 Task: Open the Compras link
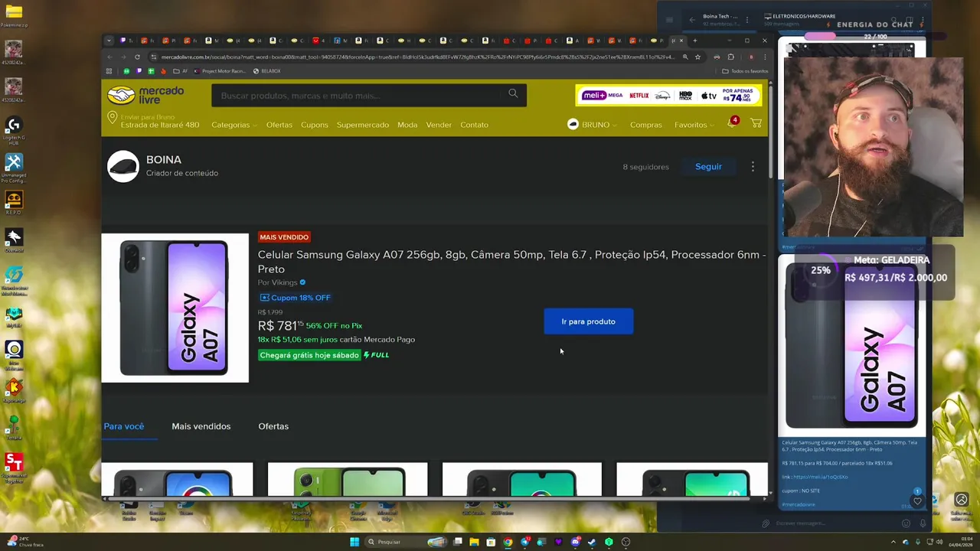(x=646, y=125)
